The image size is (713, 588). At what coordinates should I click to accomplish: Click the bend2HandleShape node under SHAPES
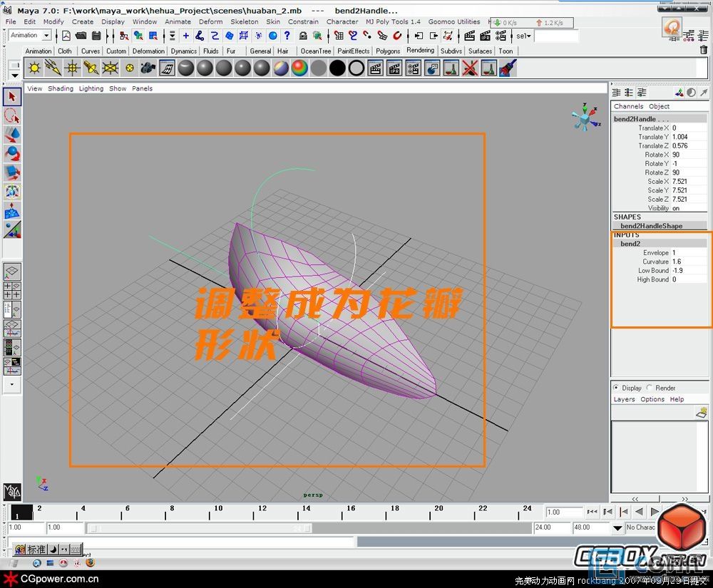(651, 226)
